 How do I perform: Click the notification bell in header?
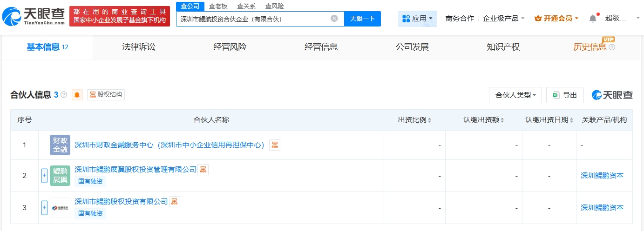pyautogui.click(x=592, y=19)
